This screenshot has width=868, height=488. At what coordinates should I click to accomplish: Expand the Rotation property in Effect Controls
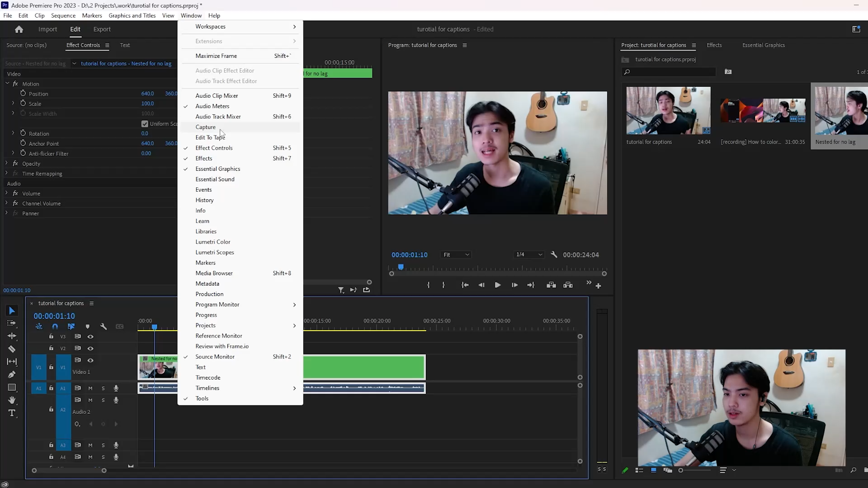(12, 133)
